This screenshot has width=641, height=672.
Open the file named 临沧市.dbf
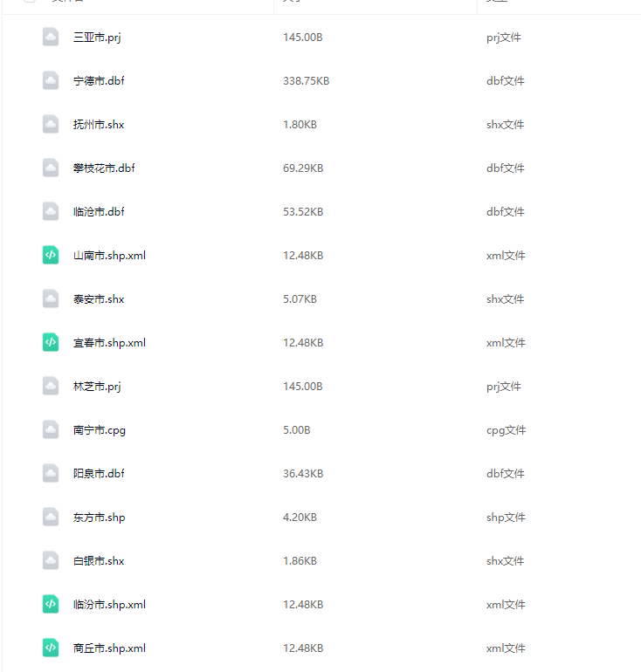click(99, 212)
